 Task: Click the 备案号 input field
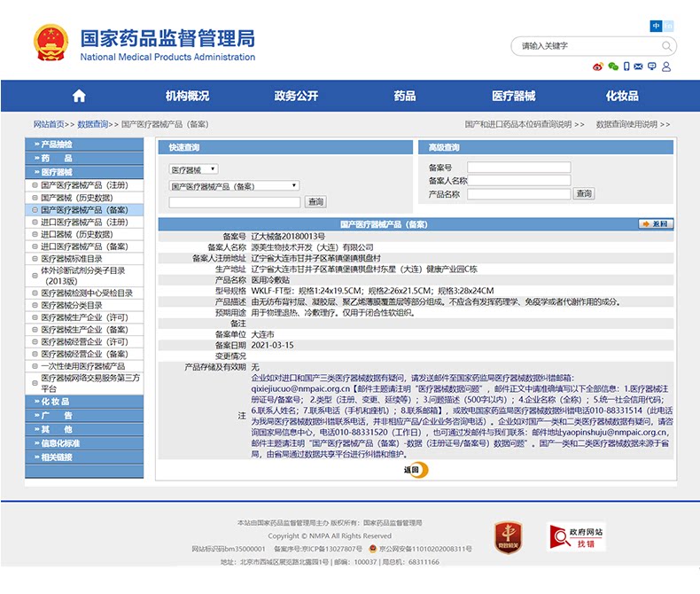point(518,168)
